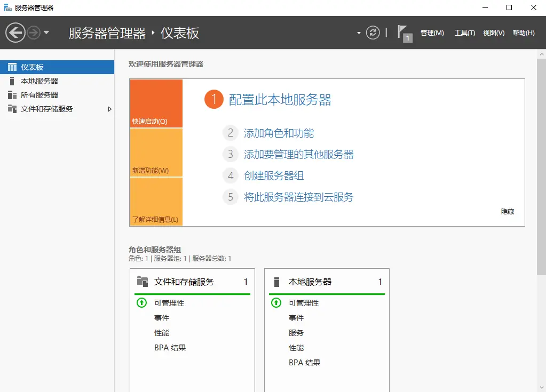
Task: Click the step 2 number circle
Action: pyautogui.click(x=230, y=133)
